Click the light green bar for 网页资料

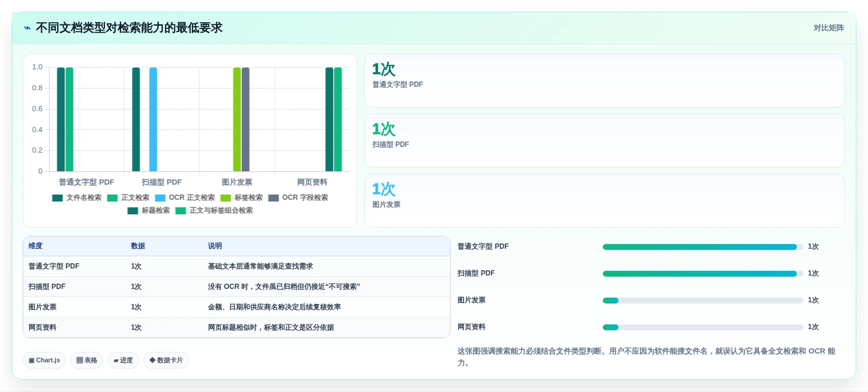338,119
